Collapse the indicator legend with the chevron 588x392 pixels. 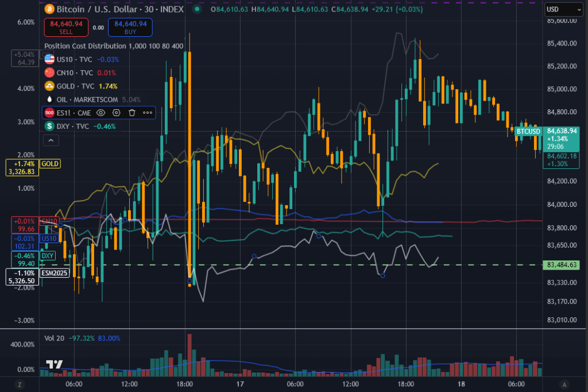pyautogui.click(x=51, y=140)
